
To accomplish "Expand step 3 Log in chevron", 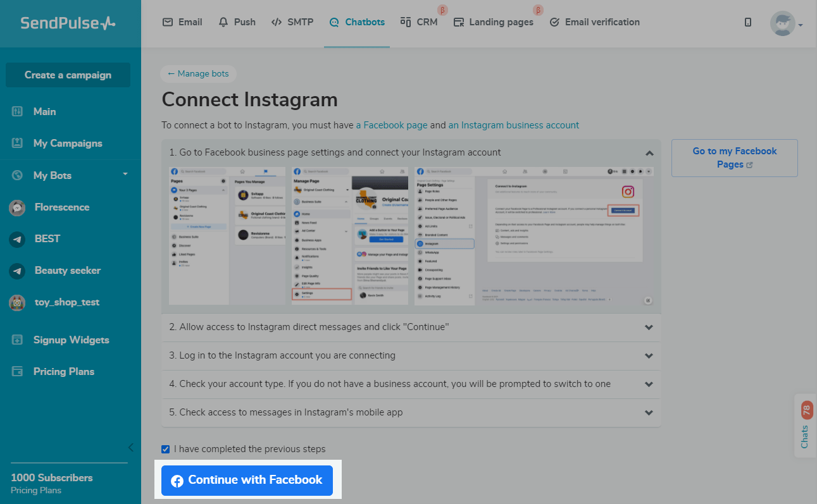I will [x=649, y=355].
